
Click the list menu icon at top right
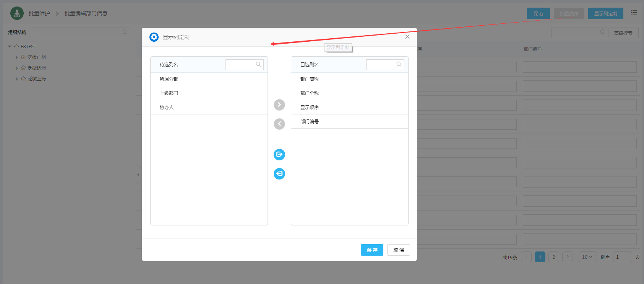(634, 13)
